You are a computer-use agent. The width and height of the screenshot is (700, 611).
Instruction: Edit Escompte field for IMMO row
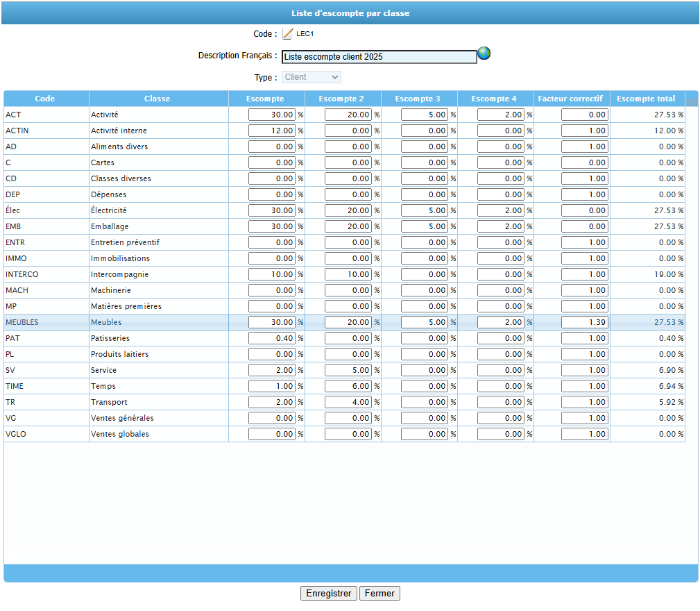[272, 258]
